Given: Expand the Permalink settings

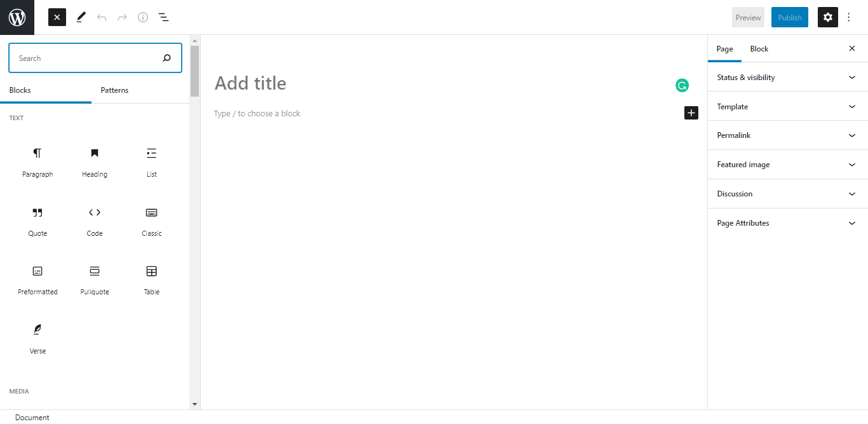Looking at the screenshot, I should pyautogui.click(x=787, y=135).
